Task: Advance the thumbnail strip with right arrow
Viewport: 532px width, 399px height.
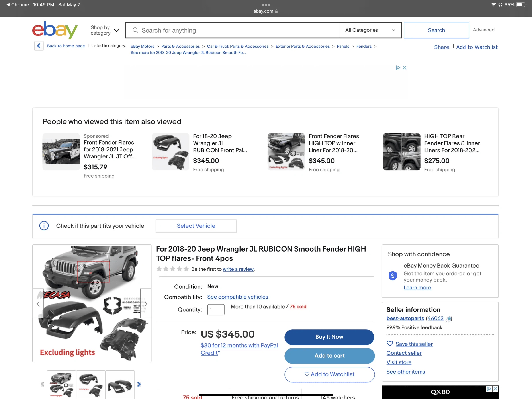Action: [x=139, y=384]
